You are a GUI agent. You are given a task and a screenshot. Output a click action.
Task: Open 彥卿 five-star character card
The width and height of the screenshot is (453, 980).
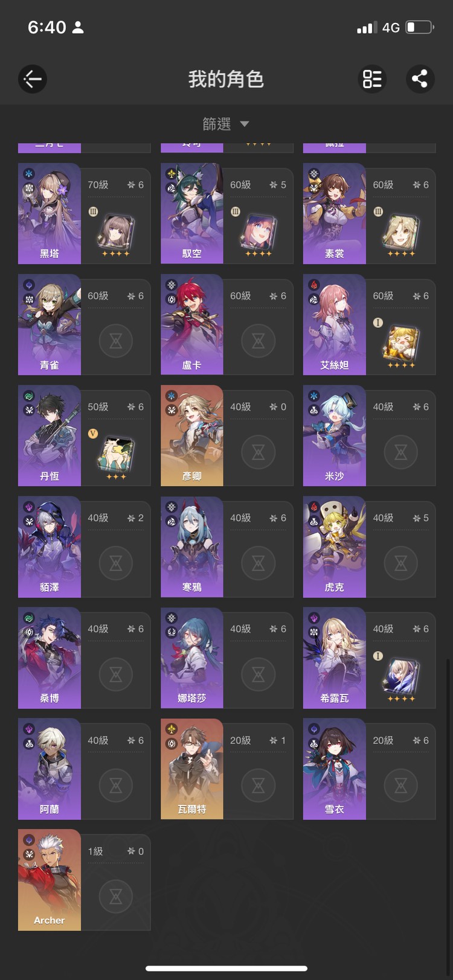[x=227, y=436]
